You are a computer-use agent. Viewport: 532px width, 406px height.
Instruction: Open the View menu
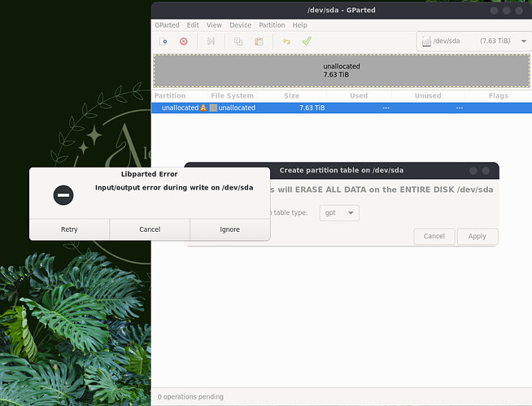pyautogui.click(x=214, y=25)
